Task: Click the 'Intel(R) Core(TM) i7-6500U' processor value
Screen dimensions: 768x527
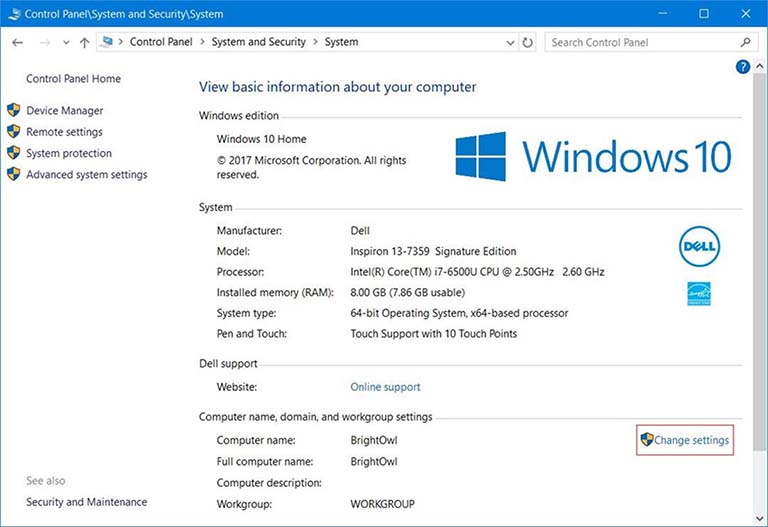Action: point(477,272)
